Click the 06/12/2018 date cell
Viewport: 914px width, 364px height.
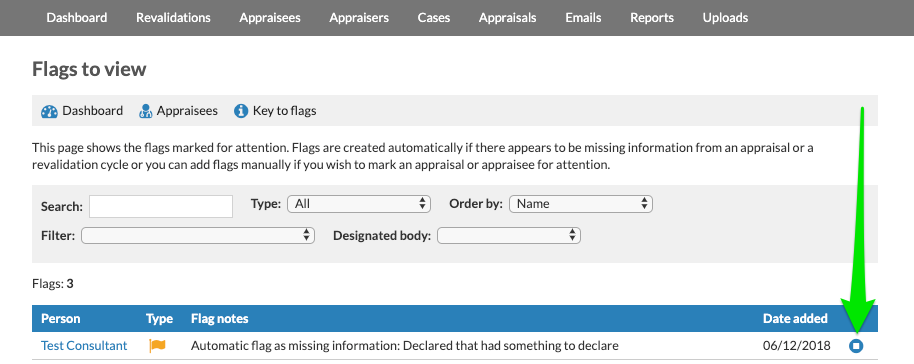[x=798, y=345]
